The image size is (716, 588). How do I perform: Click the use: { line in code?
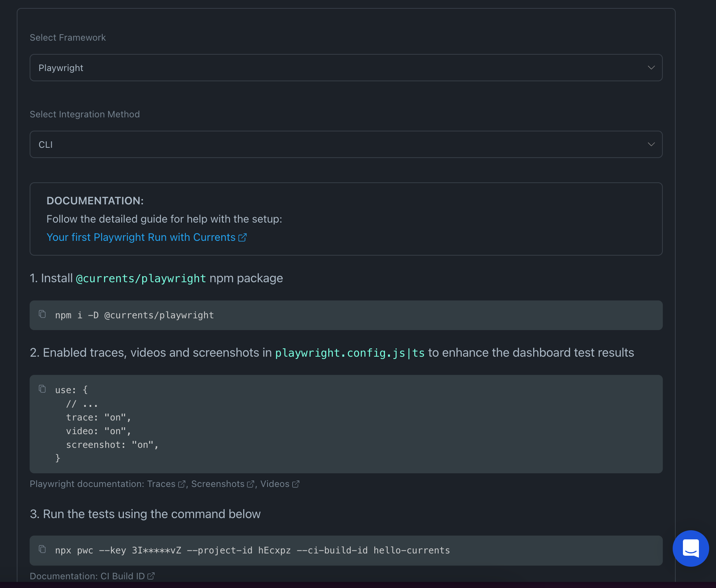pyautogui.click(x=71, y=390)
